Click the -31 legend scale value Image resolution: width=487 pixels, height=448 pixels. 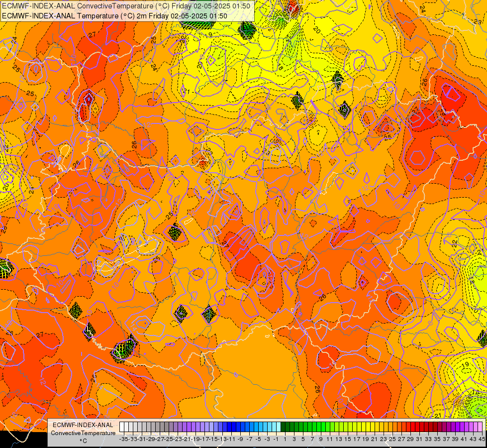point(142,439)
